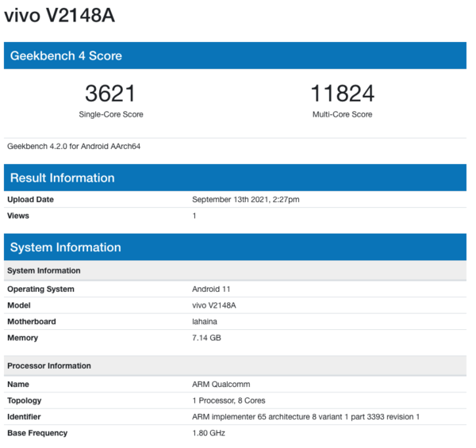This screenshot has width=476, height=448.
Task: Select the upload date September 13th 2021
Action: point(245,199)
